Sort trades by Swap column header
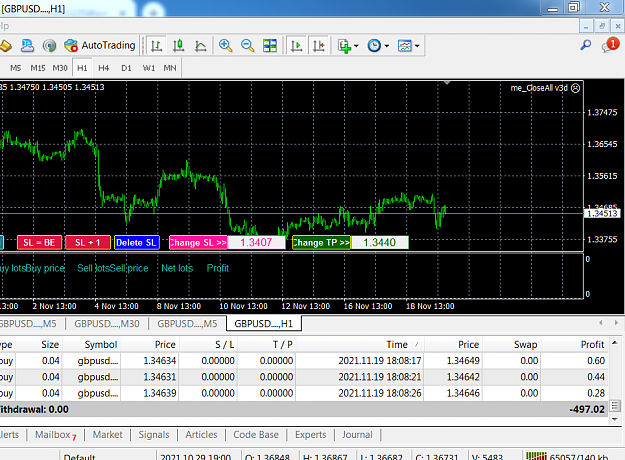Viewport: 625px width, 460px height. (x=512, y=344)
